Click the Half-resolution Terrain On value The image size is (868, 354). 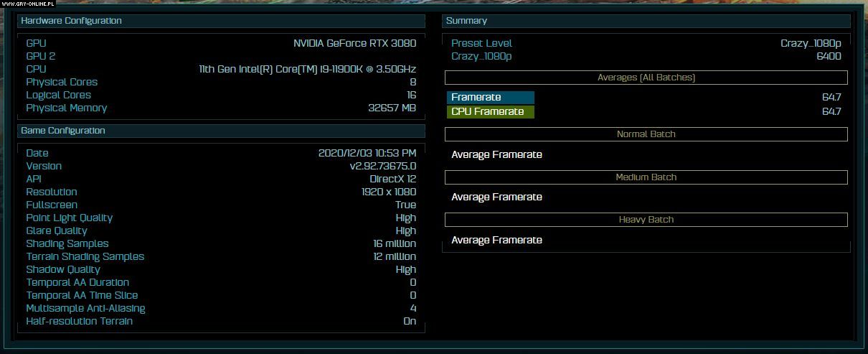pos(409,322)
